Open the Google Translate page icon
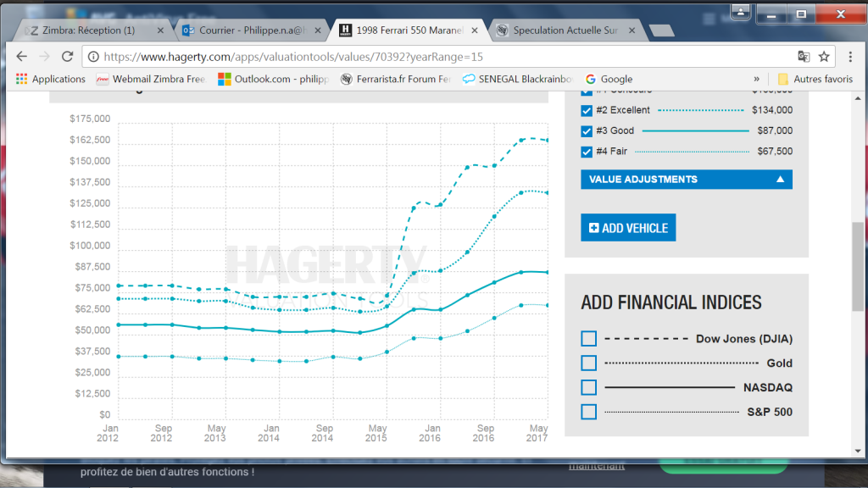The height and width of the screenshot is (488, 868). point(804,57)
